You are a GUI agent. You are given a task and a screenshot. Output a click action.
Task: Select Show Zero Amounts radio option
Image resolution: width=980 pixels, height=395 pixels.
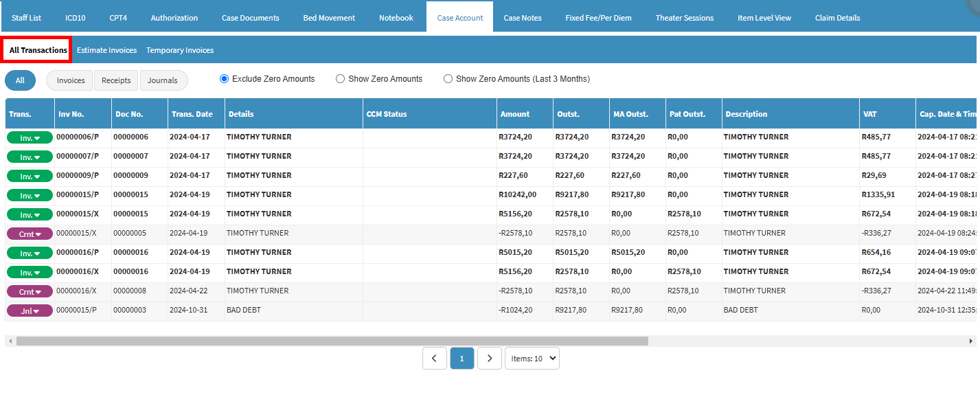pos(340,79)
